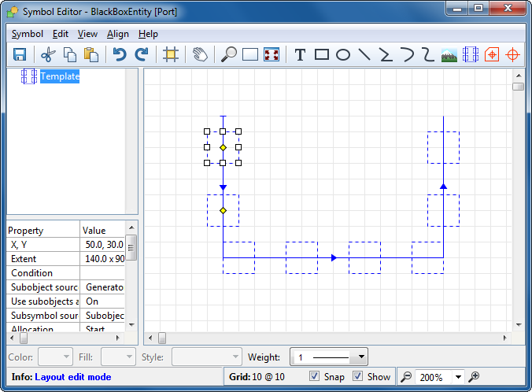Select the Template tree item
Image resolution: width=532 pixels, height=392 pixels.
(60, 76)
